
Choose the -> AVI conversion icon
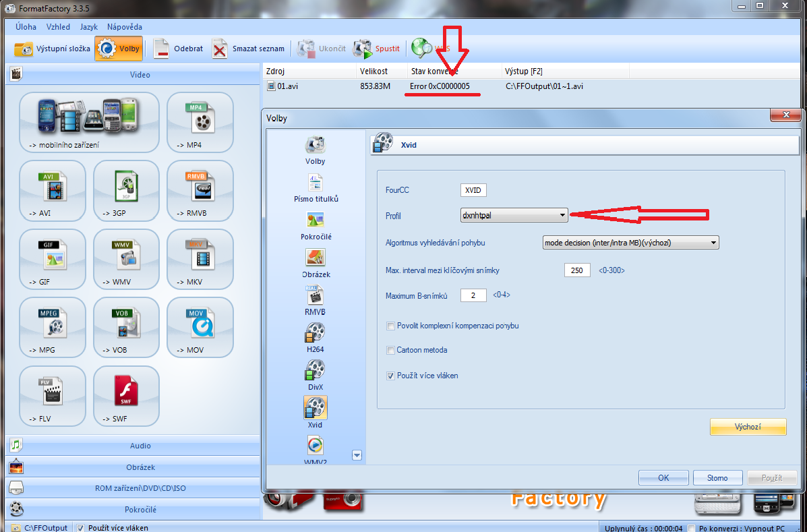pyautogui.click(x=53, y=191)
